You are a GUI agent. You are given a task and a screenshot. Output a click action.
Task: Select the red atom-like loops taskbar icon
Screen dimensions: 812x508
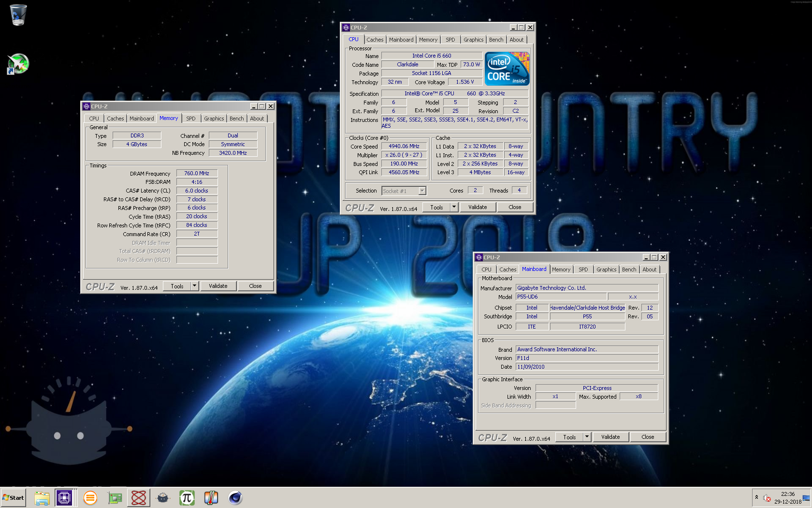click(139, 498)
